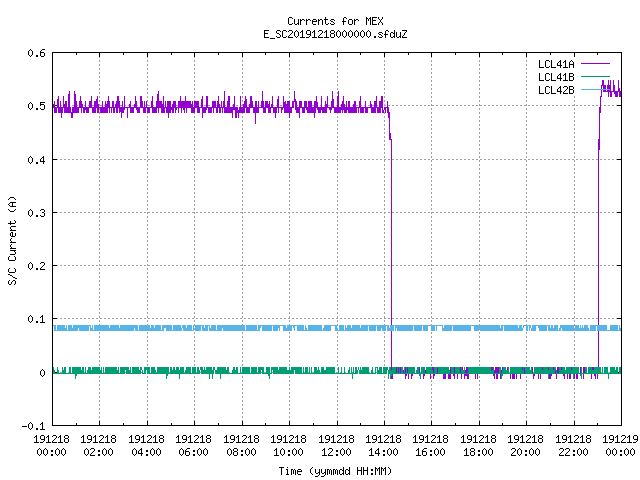Image resolution: width=640 pixels, height=480 pixels.
Task: Click the x-axis tick '191219 00:00'
Action: click(620, 446)
